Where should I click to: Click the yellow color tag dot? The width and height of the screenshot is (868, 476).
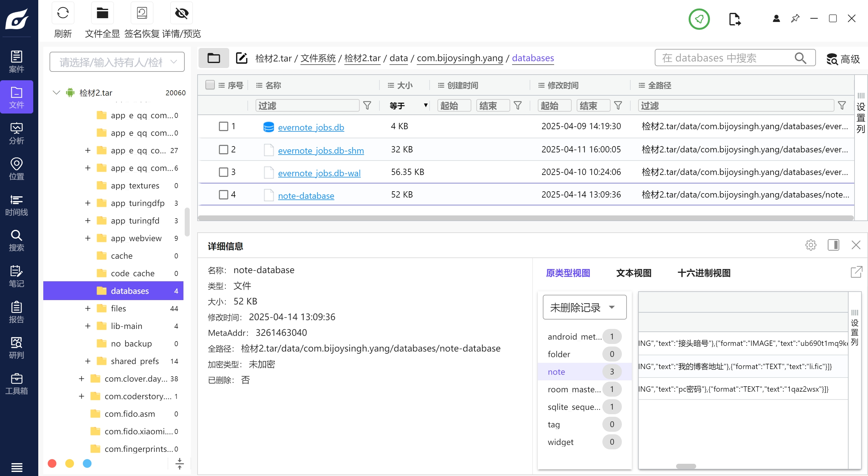[69, 463]
